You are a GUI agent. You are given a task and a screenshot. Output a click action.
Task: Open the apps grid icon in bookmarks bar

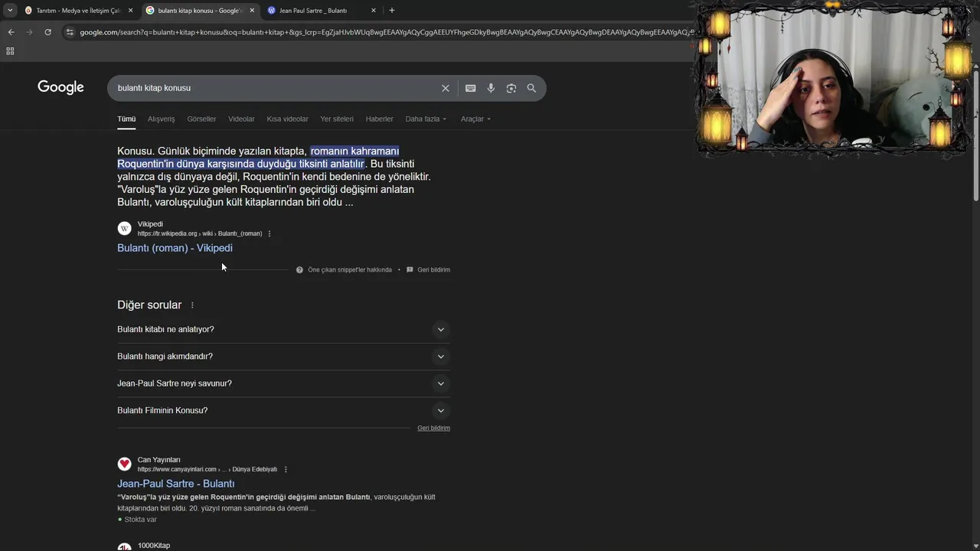pos(10,51)
